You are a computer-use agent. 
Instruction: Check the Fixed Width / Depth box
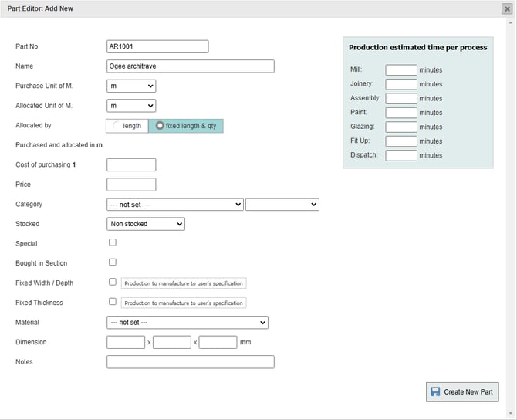click(113, 283)
